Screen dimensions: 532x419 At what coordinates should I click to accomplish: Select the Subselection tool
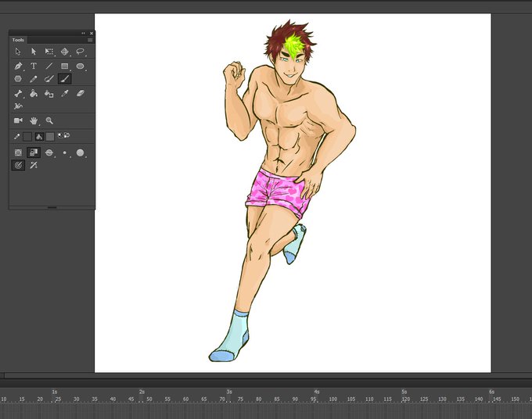click(x=34, y=52)
